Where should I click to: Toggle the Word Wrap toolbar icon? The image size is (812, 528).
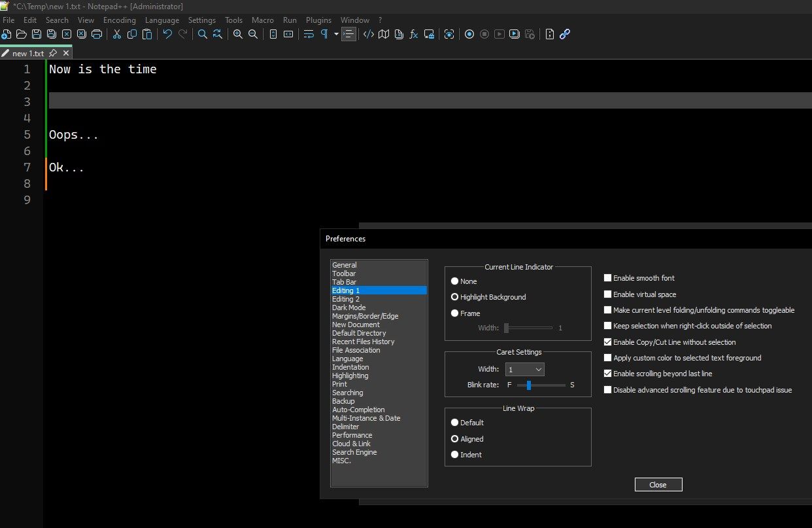pos(309,34)
